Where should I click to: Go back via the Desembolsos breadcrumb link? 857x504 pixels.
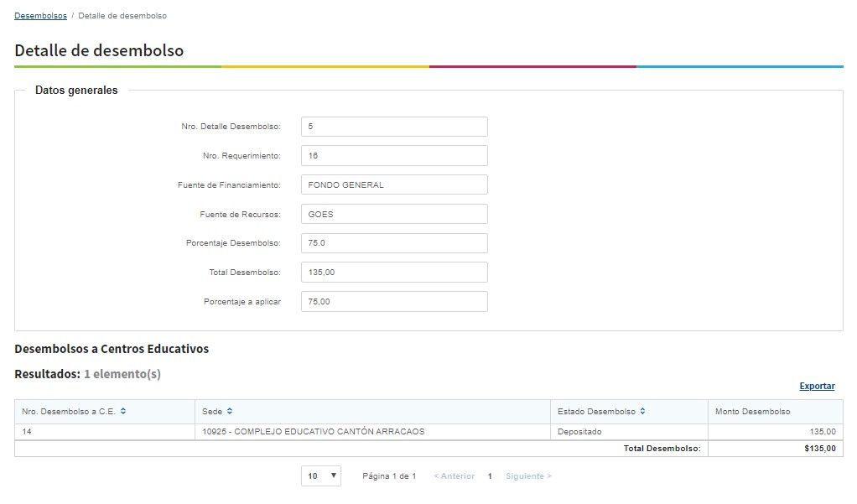40,16
